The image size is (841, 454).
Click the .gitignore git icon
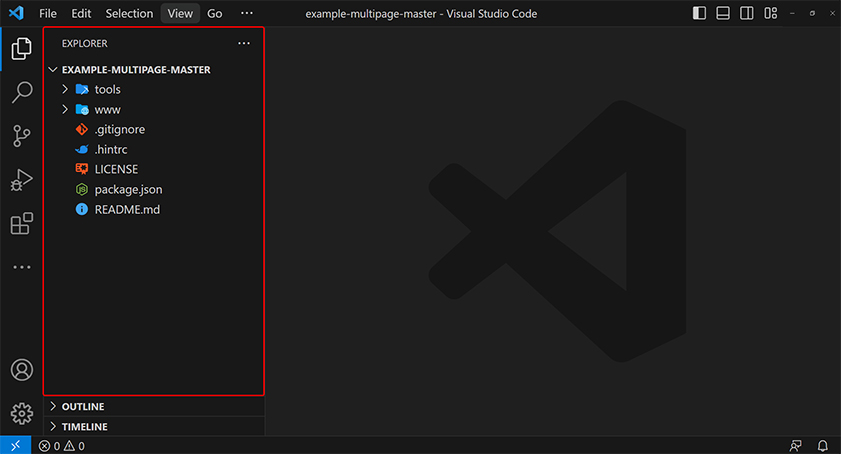(x=82, y=129)
